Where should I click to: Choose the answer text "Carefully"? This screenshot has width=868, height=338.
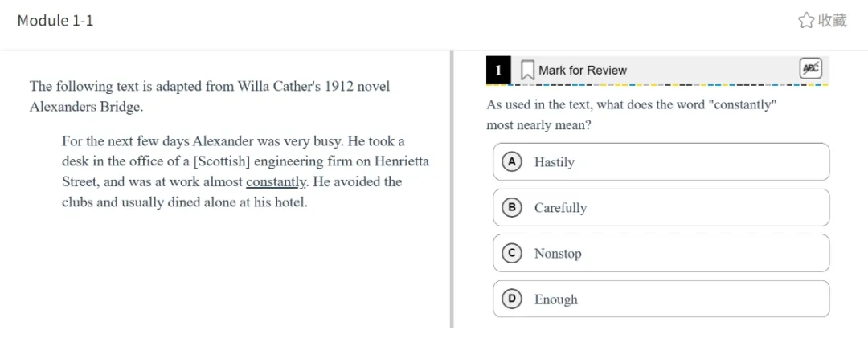coord(560,208)
